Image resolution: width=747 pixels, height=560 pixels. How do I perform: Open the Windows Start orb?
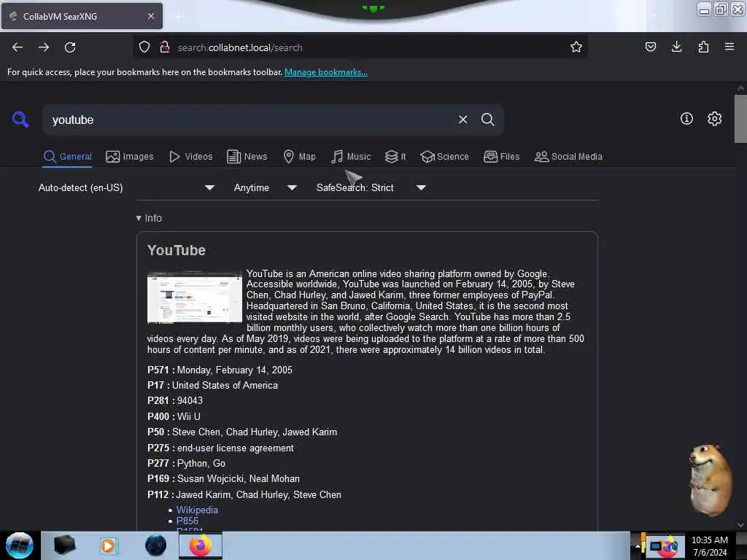point(20,545)
